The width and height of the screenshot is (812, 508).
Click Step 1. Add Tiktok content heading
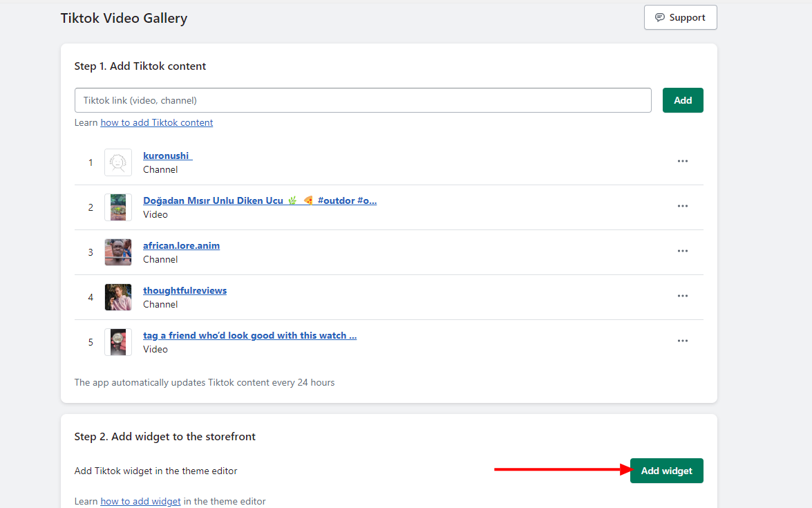(x=140, y=66)
